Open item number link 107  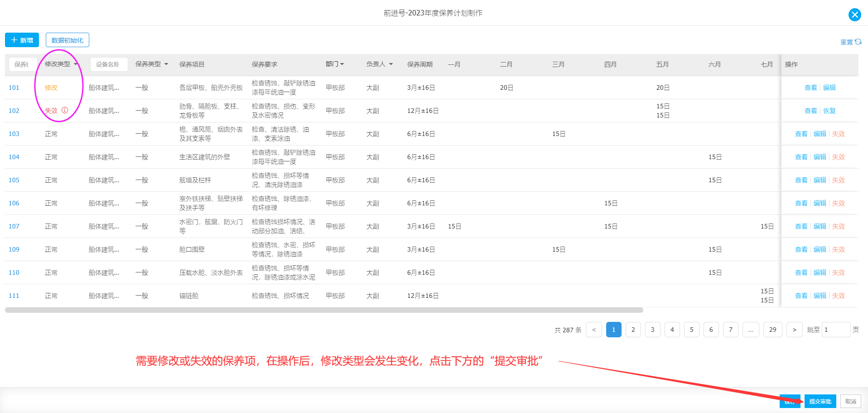click(14, 226)
